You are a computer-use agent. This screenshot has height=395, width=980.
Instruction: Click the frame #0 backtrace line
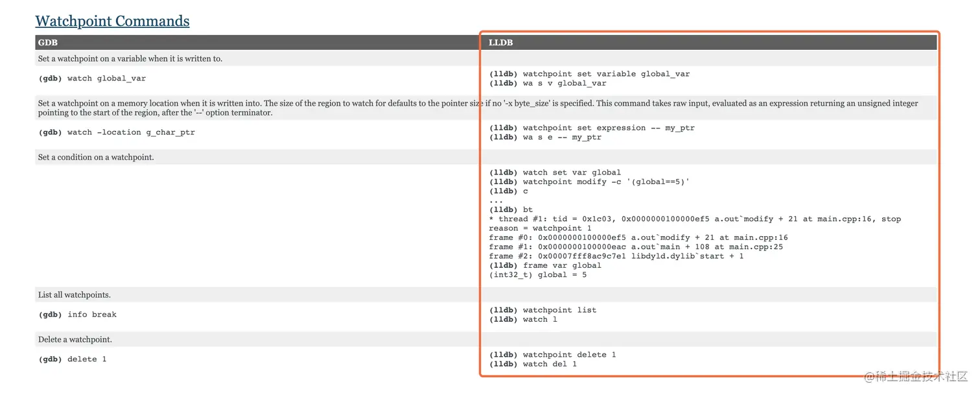[x=638, y=237]
